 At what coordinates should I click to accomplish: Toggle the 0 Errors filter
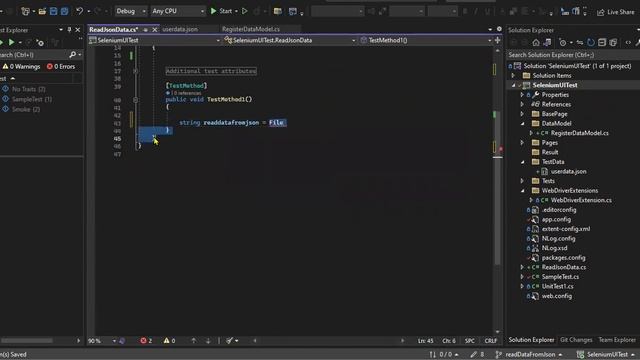coord(60,66)
